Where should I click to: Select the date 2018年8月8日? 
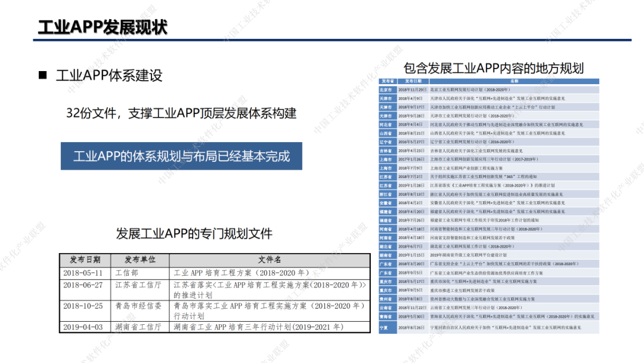click(x=410, y=299)
